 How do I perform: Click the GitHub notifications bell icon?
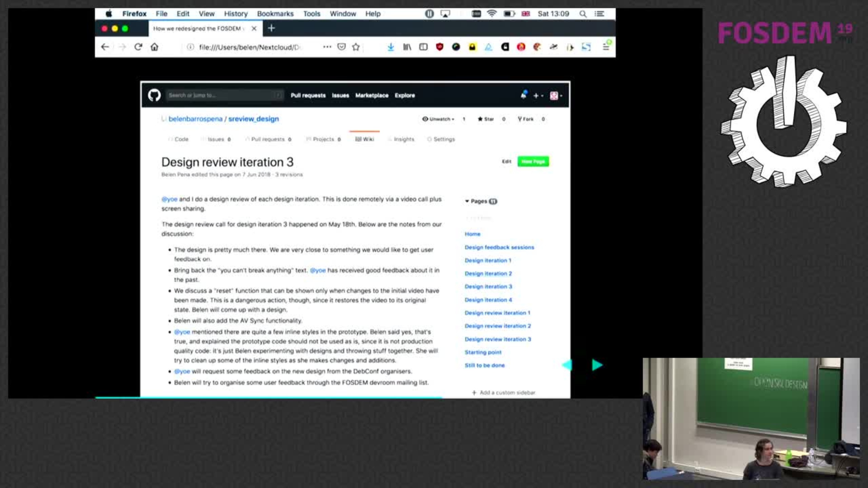click(524, 95)
